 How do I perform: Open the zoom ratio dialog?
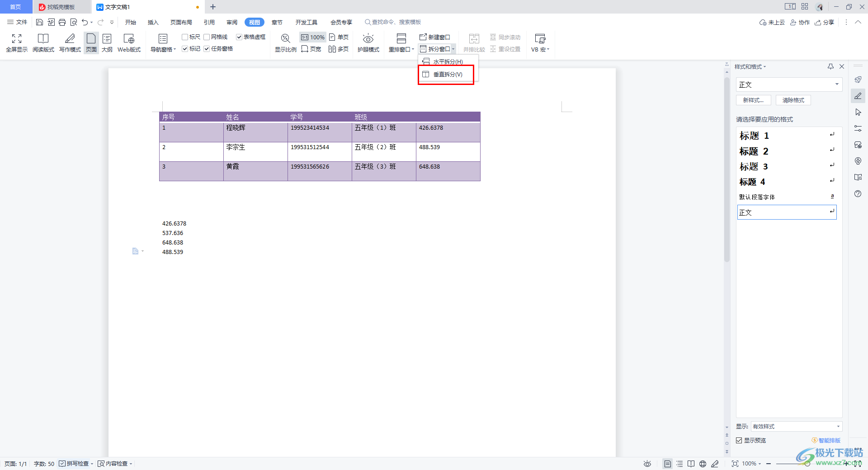pyautogui.click(x=286, y=43)
